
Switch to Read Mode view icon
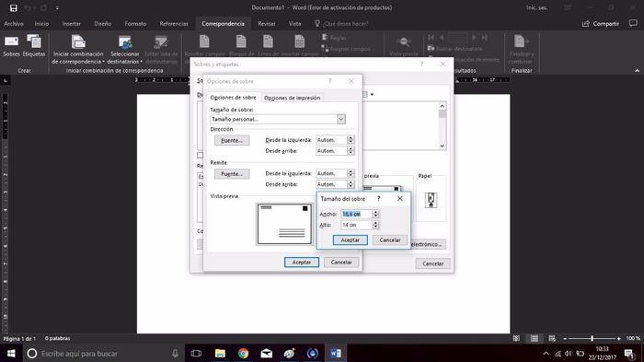coord(516,339)
